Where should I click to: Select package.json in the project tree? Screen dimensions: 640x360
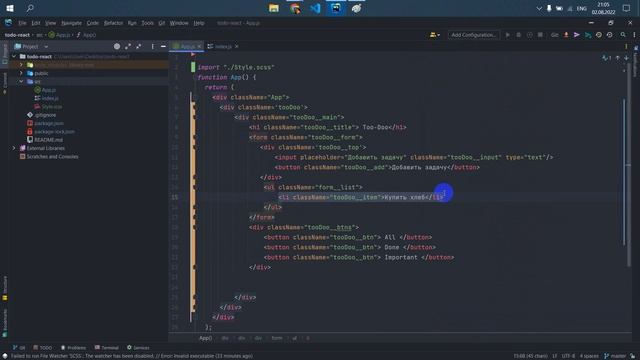pyautogui.click(x=45, y=123)
